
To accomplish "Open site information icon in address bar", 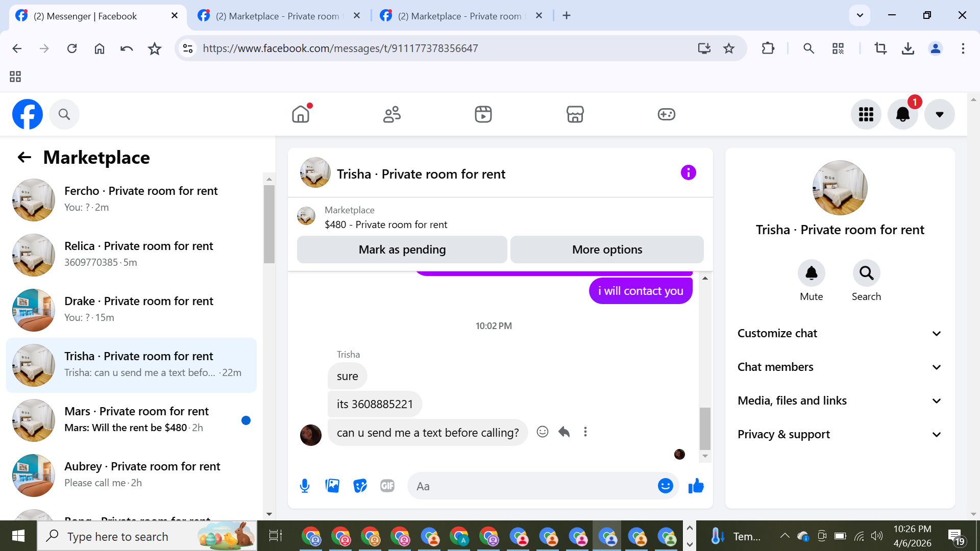I will (188, 48).
